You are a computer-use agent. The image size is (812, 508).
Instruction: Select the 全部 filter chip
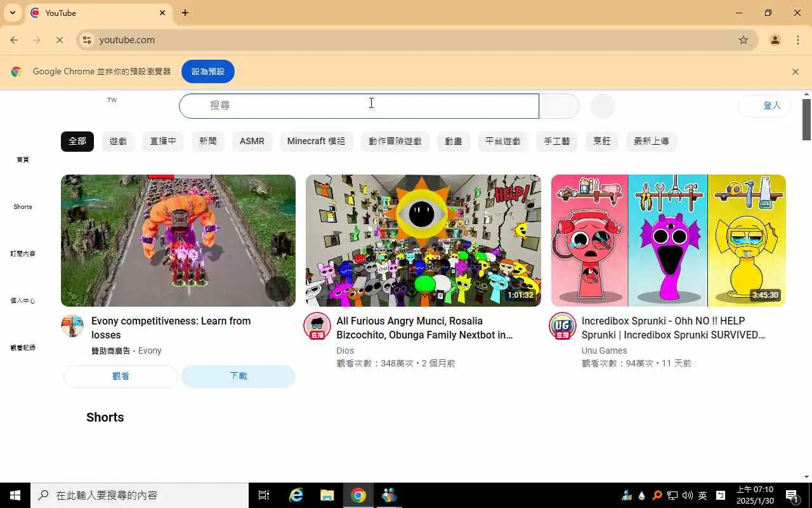[x=77, y=141]
